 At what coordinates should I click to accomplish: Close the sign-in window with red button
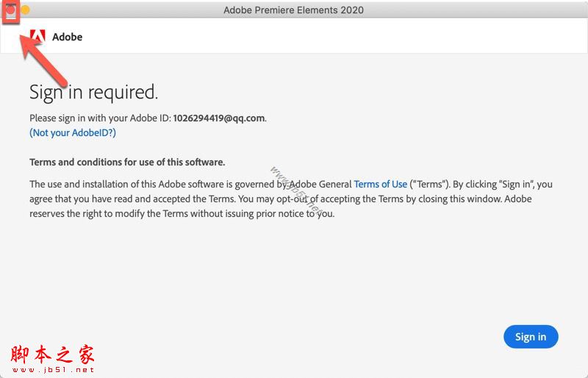coord(10,10)
